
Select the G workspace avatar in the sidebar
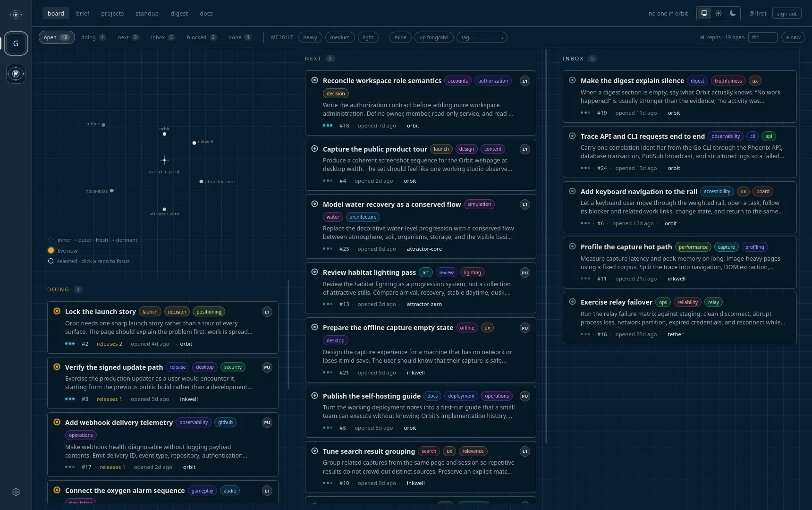click(x=16, y=43)
